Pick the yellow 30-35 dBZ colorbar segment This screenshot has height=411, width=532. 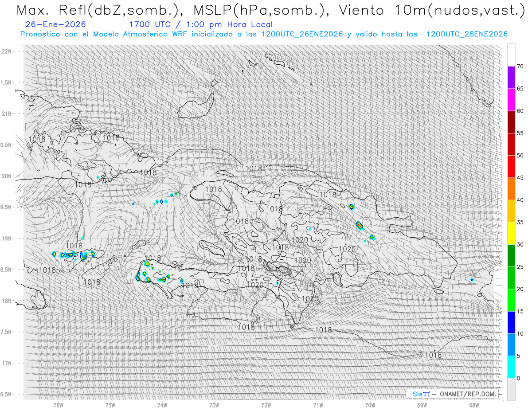511,233
